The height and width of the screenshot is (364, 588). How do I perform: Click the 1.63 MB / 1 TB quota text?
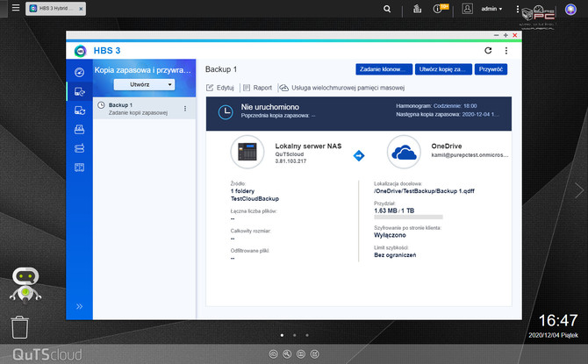click(x=394, y=211)
